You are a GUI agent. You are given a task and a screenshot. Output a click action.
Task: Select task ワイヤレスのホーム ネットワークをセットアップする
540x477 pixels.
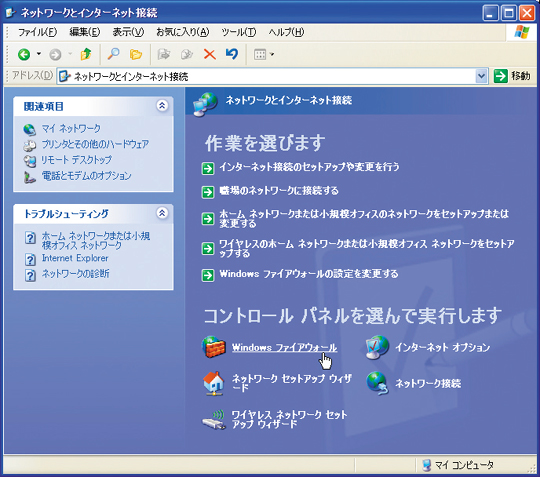coord(367,248)
